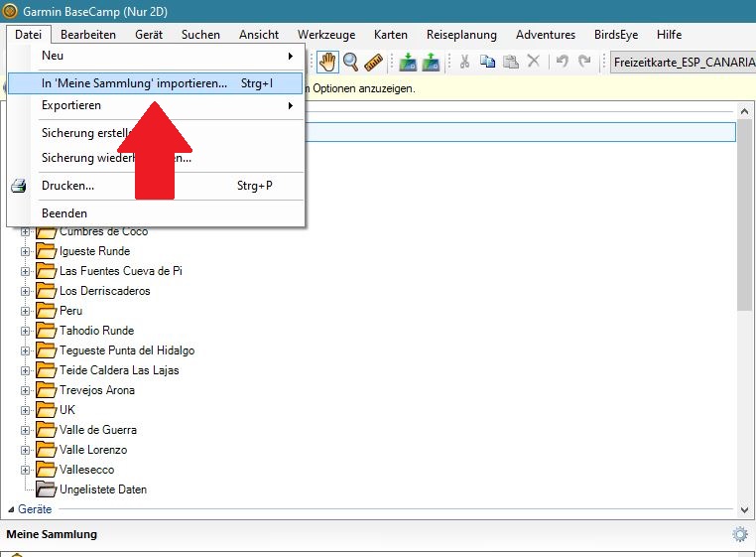Open the Bearbeiten menu

coord(88,35)
